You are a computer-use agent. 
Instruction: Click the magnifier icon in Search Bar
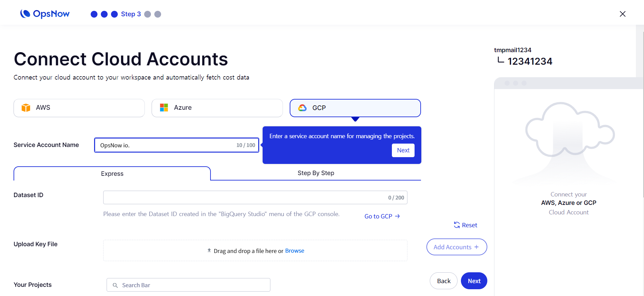point(115,285)
